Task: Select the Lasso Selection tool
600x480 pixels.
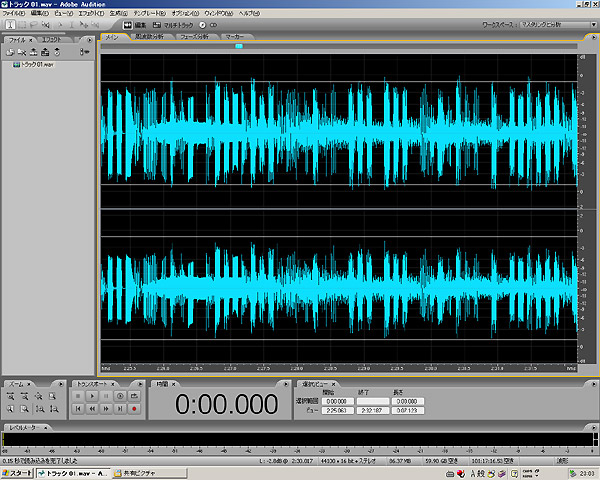Action: pos(33,24)
